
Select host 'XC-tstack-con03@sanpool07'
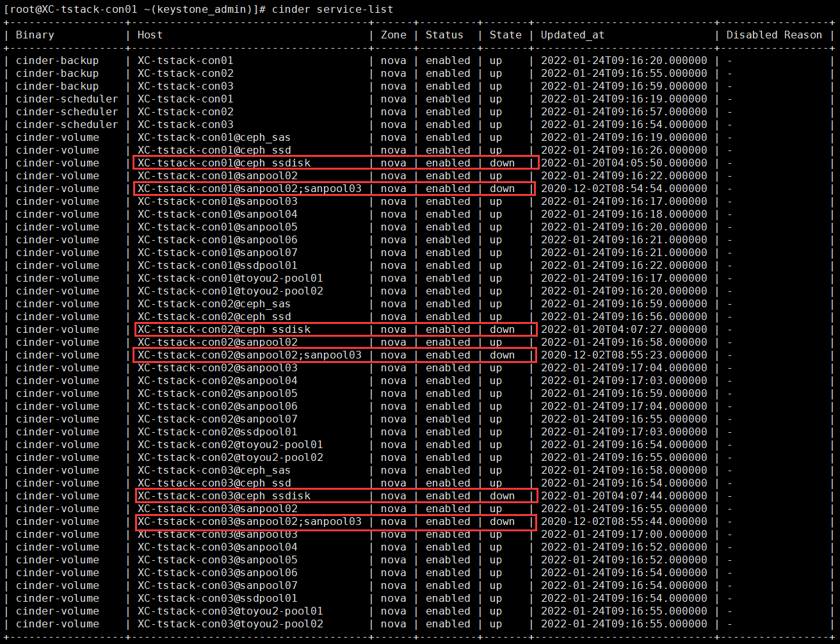[217, 586]
